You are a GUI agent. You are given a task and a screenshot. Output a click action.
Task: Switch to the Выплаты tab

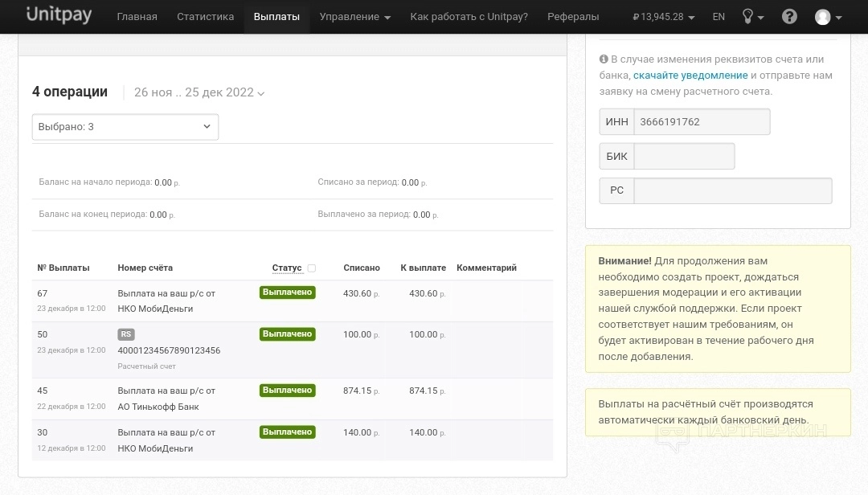click(x=276, y=17)
